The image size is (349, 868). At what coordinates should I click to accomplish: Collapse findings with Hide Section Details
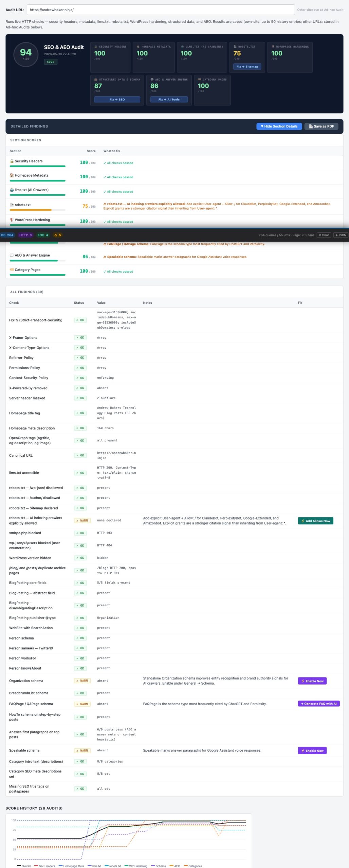pos(279,126)
